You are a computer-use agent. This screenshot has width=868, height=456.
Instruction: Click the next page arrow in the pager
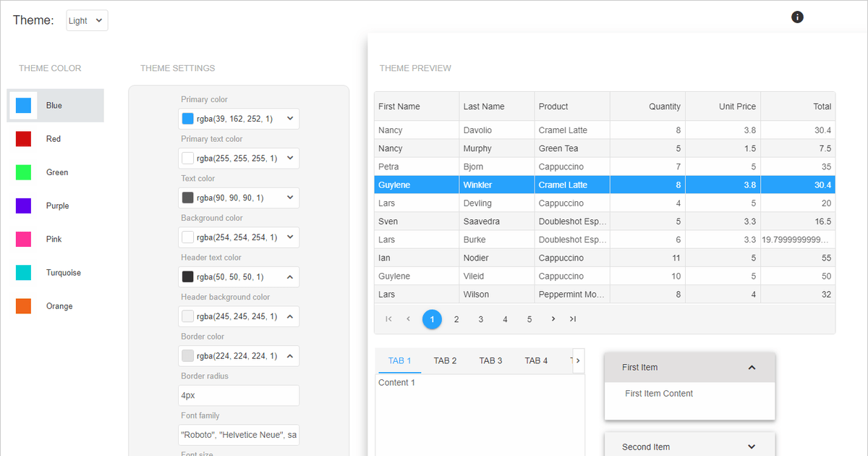click(x=553, y=318)
